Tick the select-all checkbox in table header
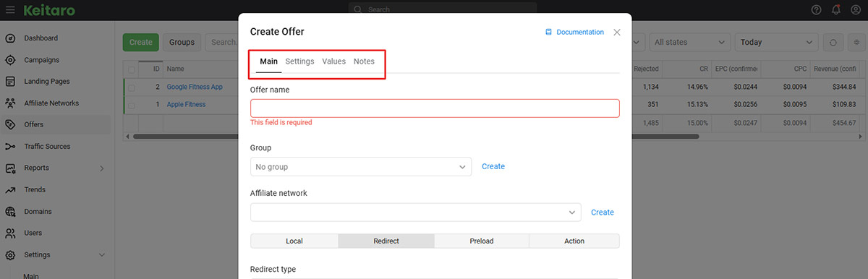Viewport: 868px width, 279px height. point(132,69)
